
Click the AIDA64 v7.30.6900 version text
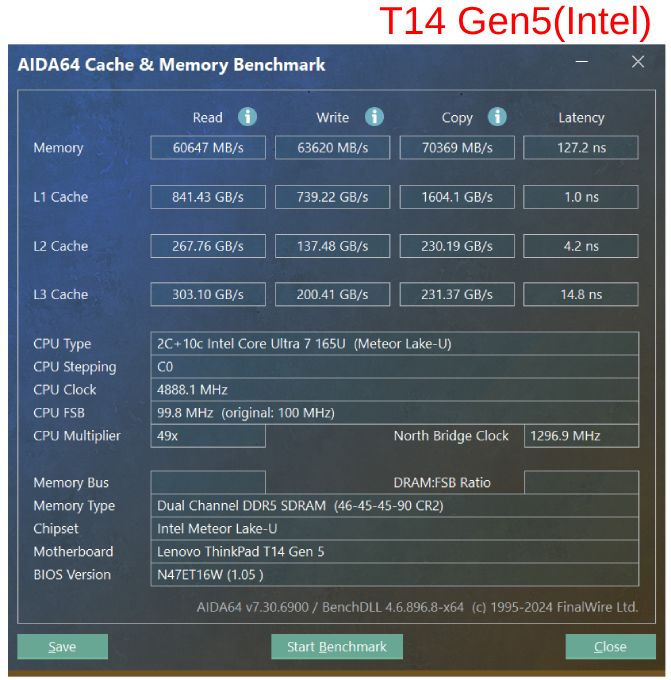[417, 607]
